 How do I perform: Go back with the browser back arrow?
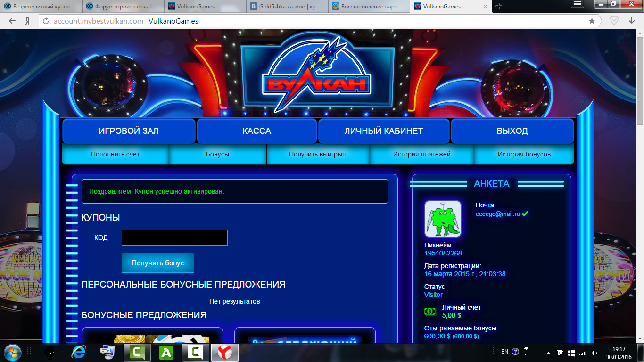(12, 21)
